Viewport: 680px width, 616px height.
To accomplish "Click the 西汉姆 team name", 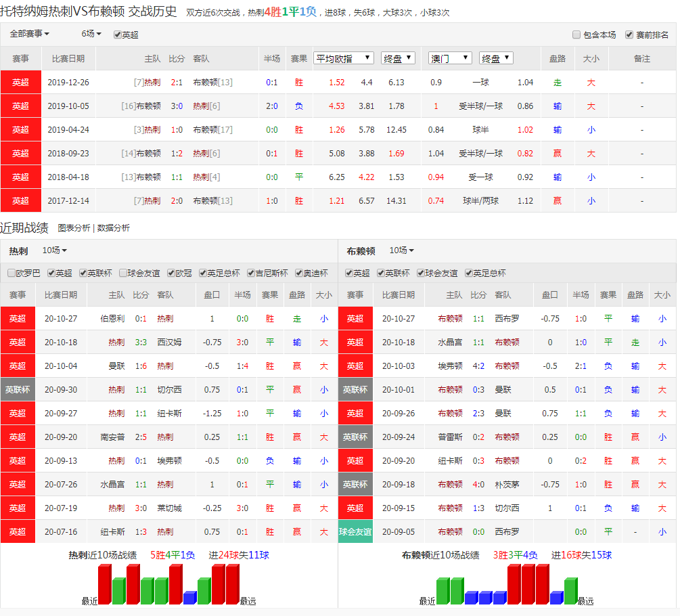I will (x=169, y=343).
